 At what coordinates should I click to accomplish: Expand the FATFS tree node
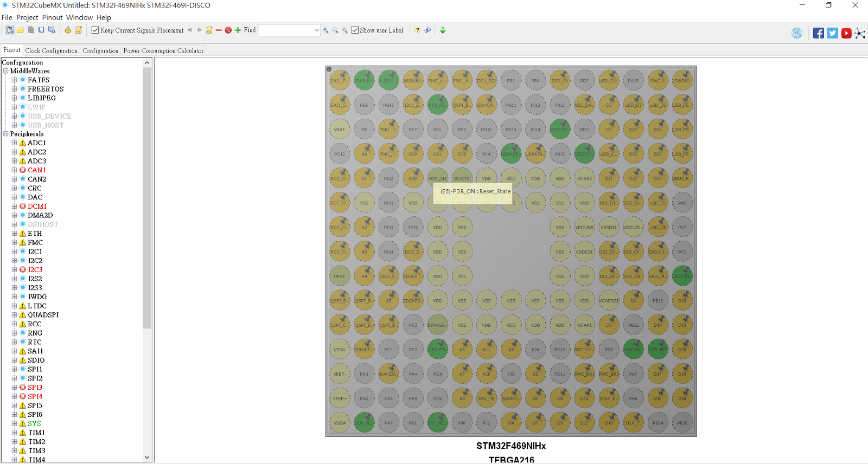click(14, 80)
